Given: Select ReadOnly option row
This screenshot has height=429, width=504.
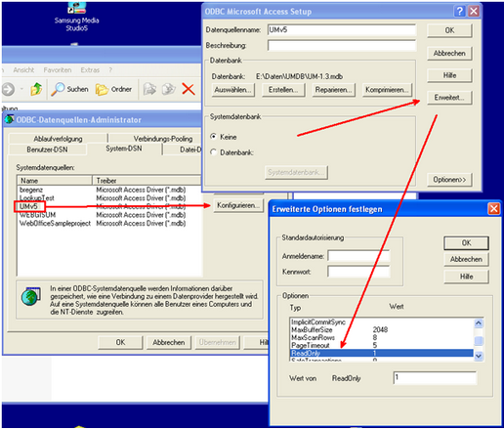Looking at the screenshot, I should (381, 353).
